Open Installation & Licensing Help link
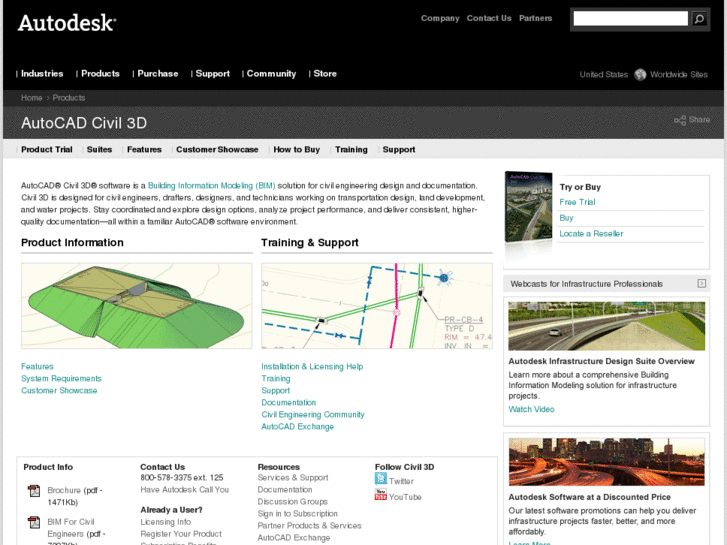This screenshot has height=545, width=727. (312, 366)
